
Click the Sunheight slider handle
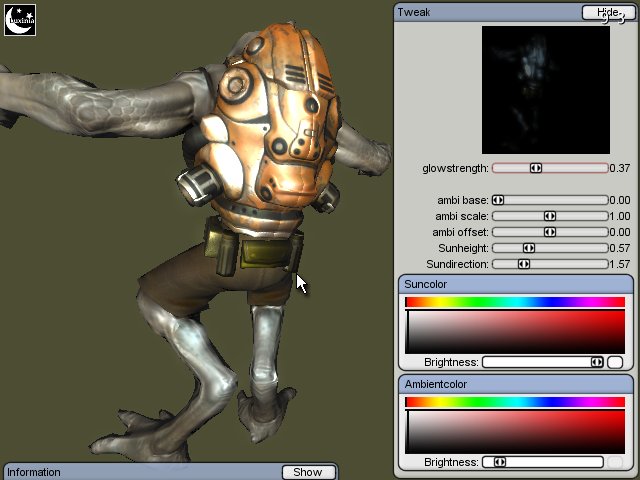[x=529, y=248]
